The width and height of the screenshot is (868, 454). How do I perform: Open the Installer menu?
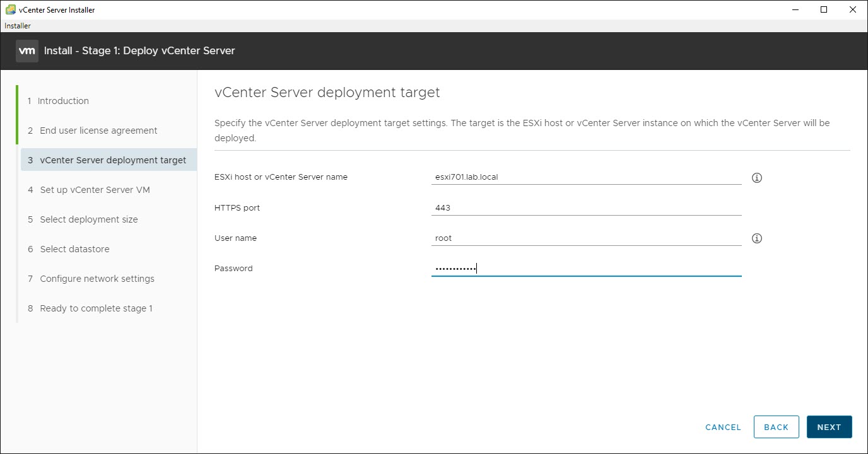pos(17,25)
